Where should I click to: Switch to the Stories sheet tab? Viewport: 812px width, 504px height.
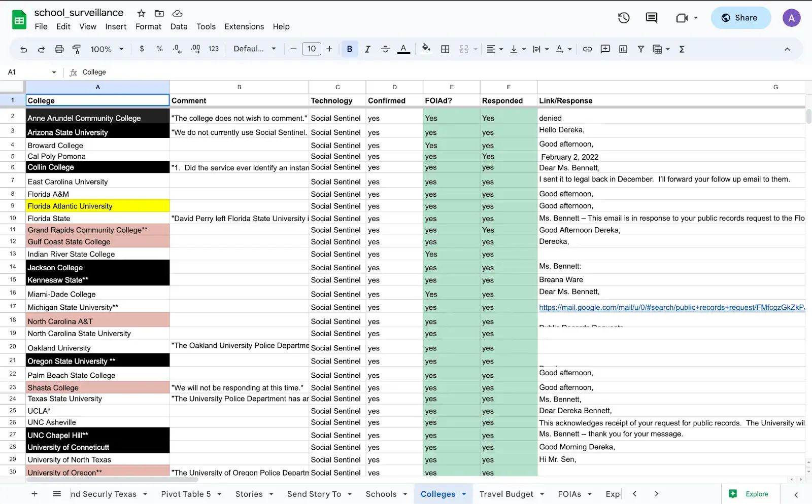249,494
